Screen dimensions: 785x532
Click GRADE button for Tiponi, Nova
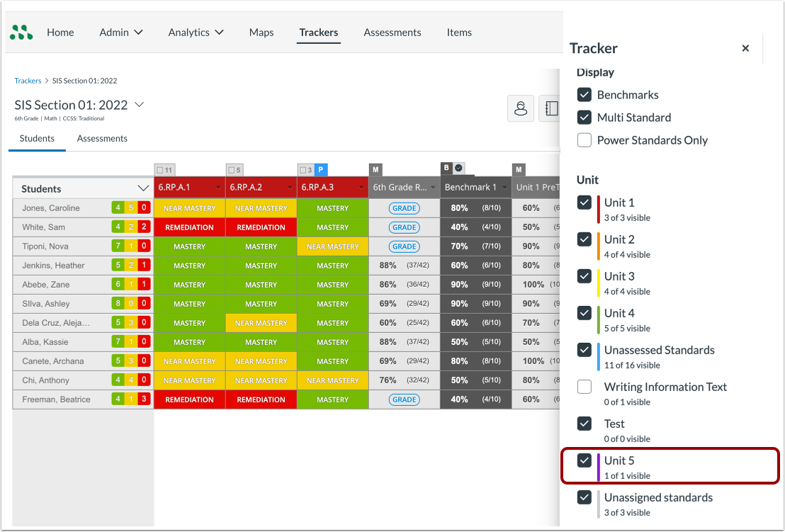pos(404,247)
